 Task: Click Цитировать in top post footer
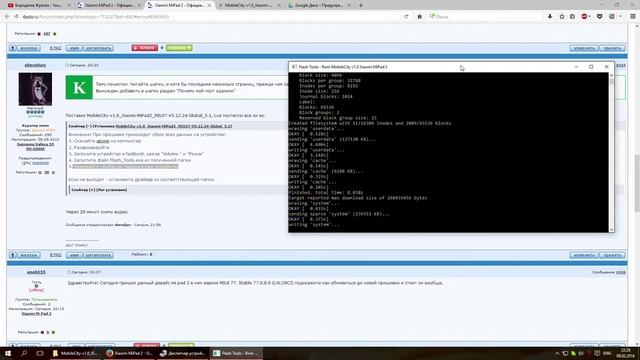[x=98, y=48]
